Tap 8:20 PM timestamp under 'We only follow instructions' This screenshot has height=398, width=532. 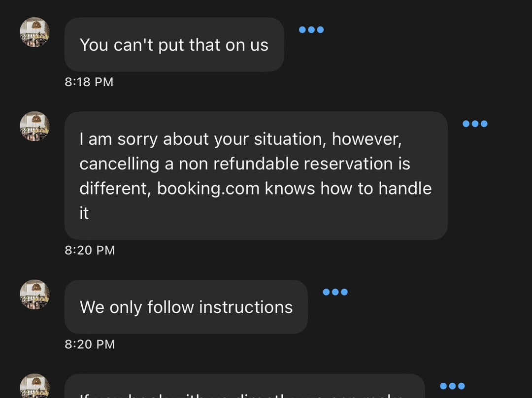(x=90, y=344)
